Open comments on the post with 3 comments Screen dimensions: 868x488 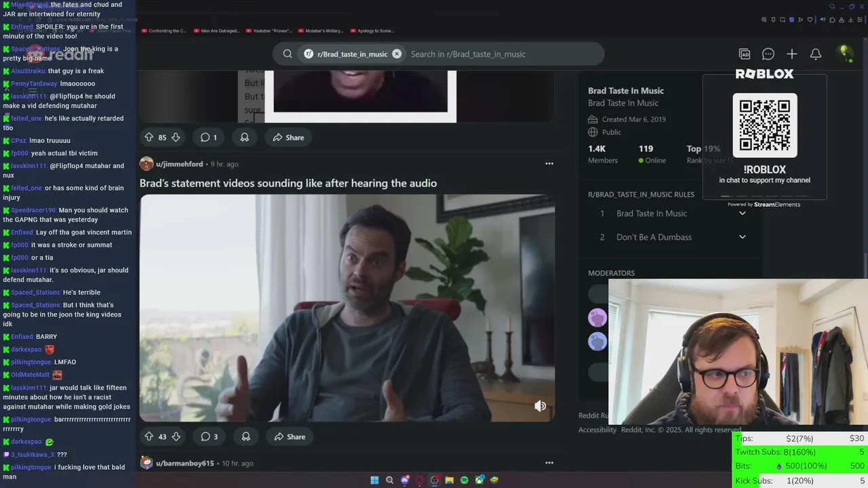tap(209, 436)
